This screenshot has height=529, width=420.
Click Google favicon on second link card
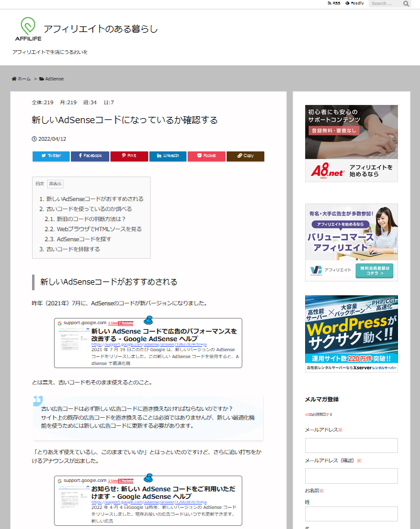[x=60, y=481]
